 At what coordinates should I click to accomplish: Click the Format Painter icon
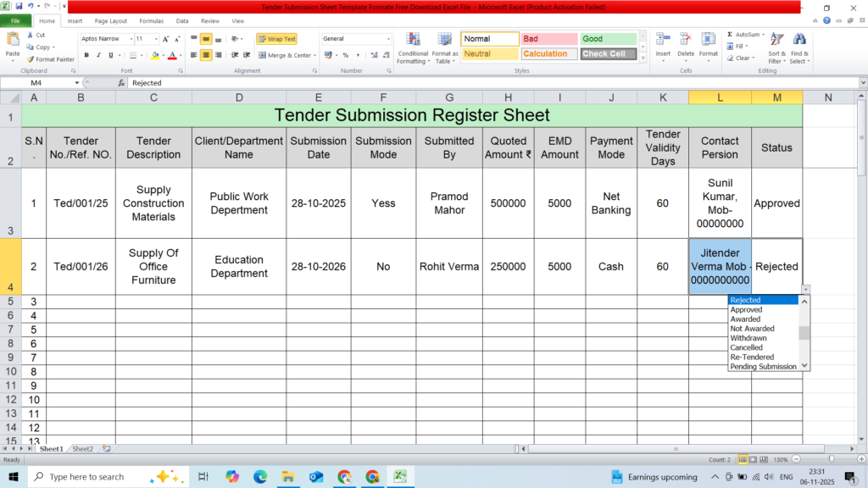(31, 59)
